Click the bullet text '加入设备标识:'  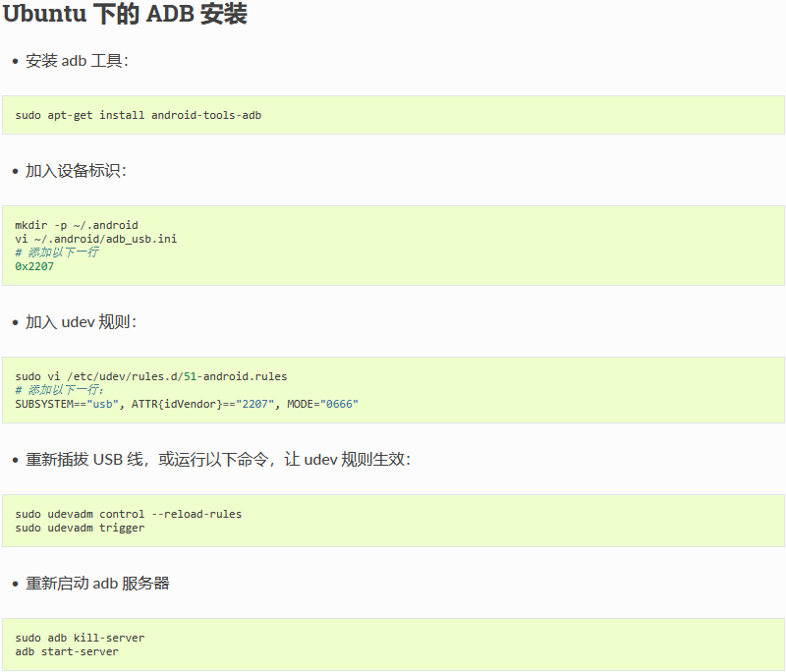tap(77, 171)
